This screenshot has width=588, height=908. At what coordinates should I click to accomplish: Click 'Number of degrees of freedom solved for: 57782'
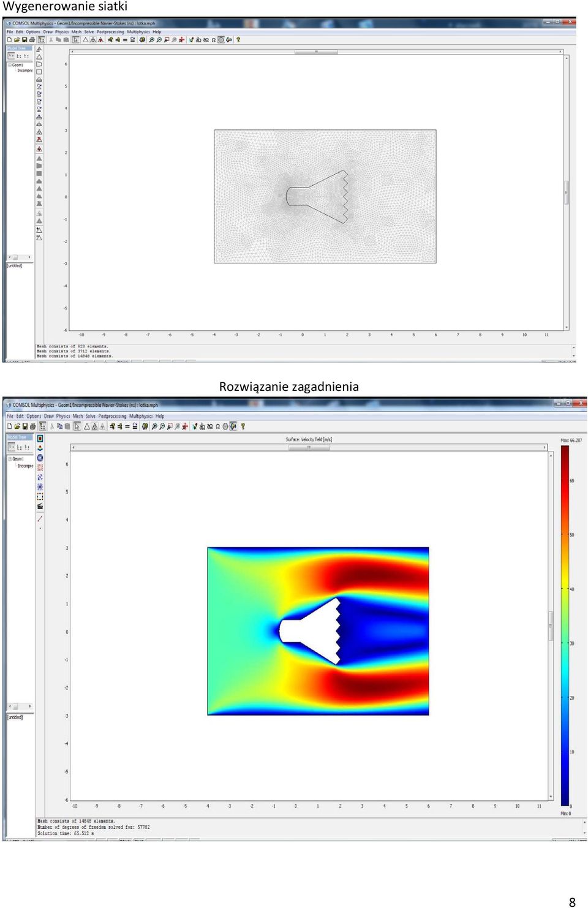93,827
